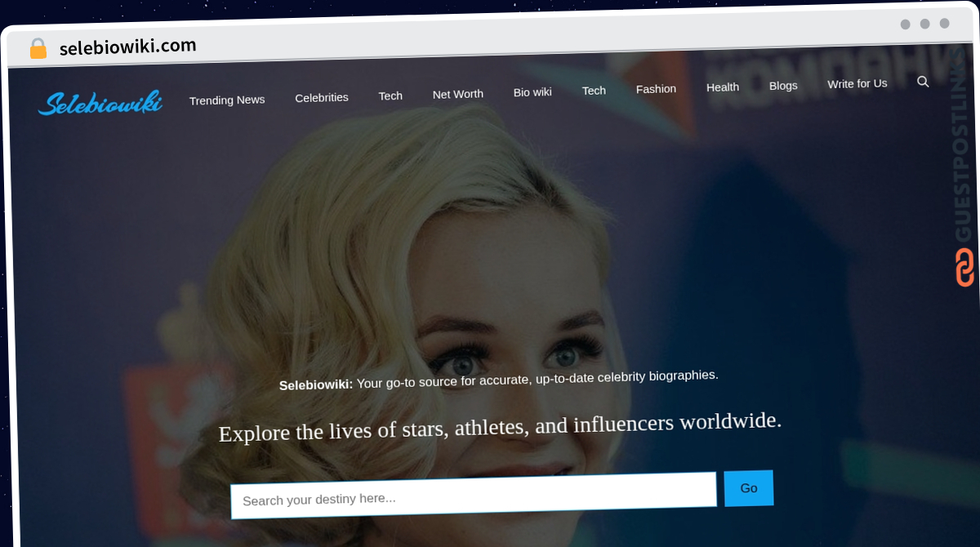
Task: Go to the Celebrities section
Action: click(322, 97)
